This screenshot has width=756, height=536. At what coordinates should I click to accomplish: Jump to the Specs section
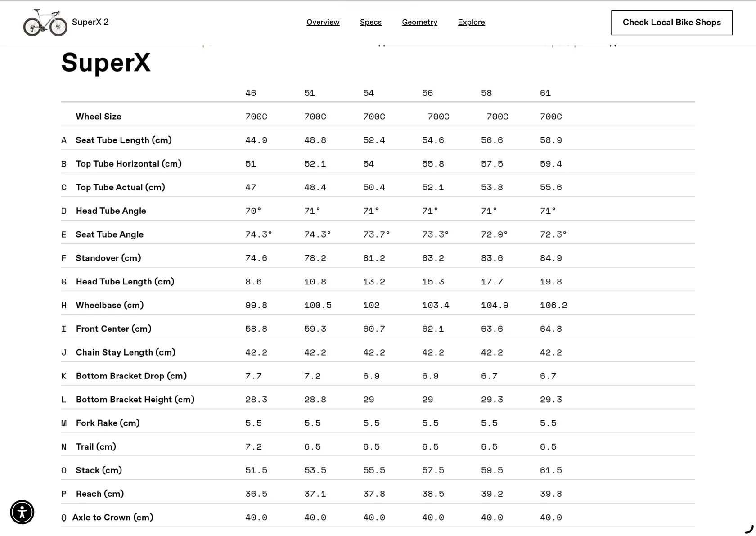[x=370, y=22]
